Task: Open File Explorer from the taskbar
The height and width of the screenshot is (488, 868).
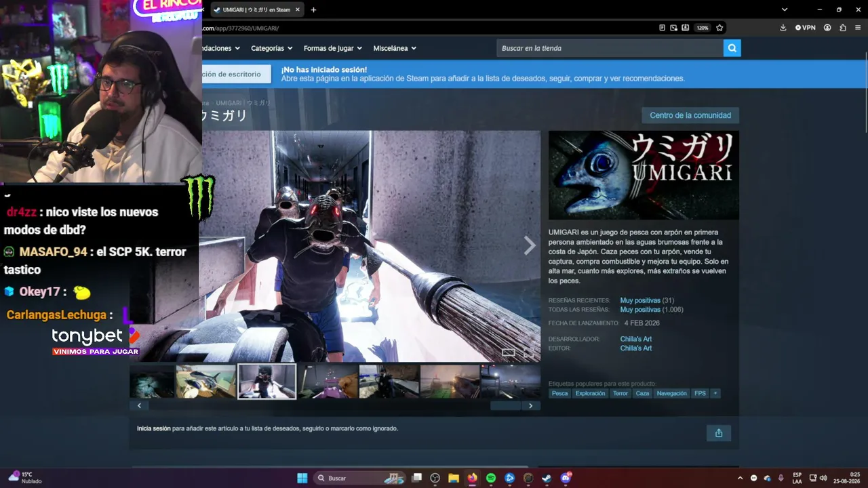Action: (454, 478)
